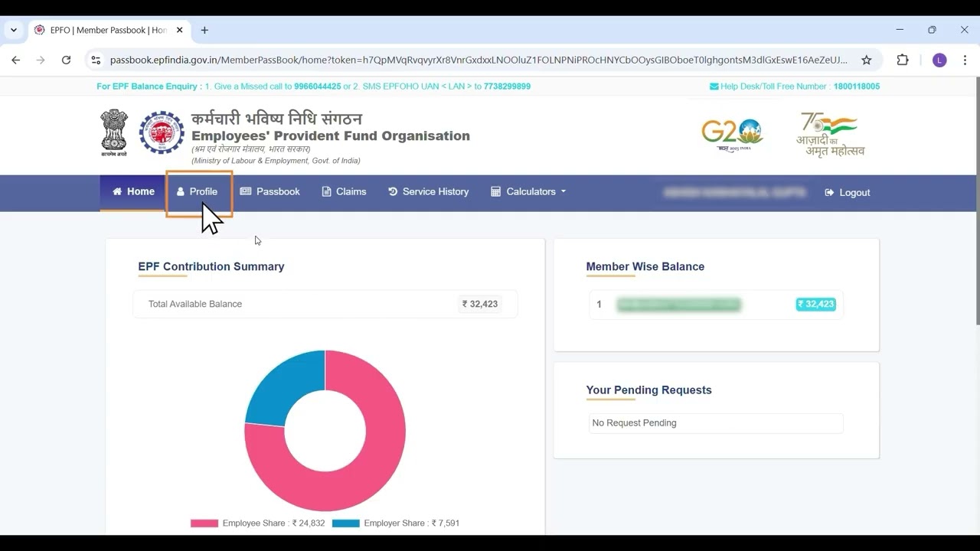Go to the Home tab
The image size is (980, 551).
click(x=133, y=191)
